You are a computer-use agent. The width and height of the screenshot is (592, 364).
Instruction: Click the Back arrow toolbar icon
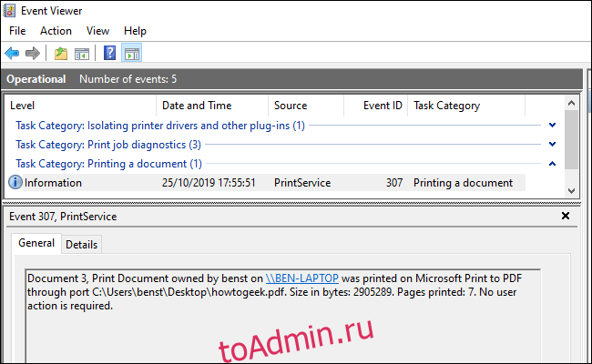coord(12,53)
